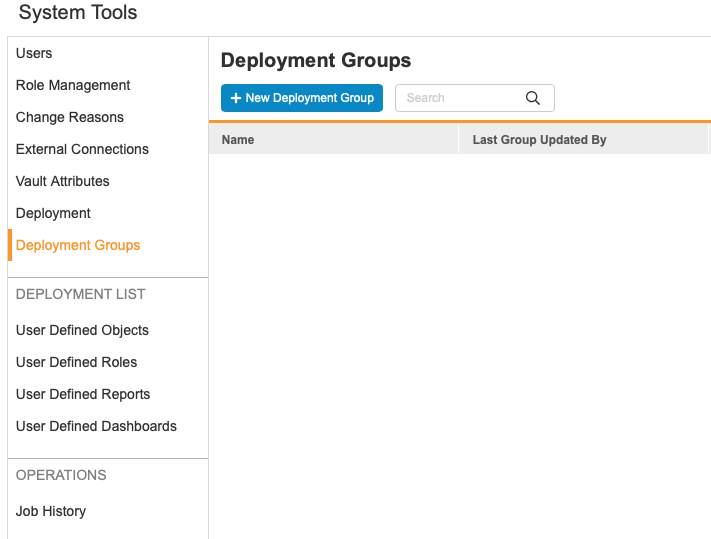711x539 pixels.
Task: Click the DEPLOYMENT LIST section header
Action: click(x=81, y=294)
